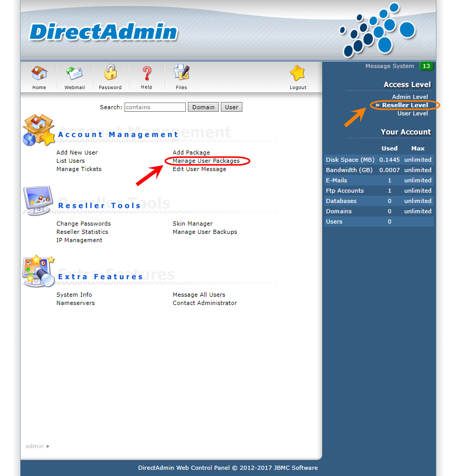The image size is (456, 476).
Task: Open Add Package link
Action: click(x=191, y=152)
